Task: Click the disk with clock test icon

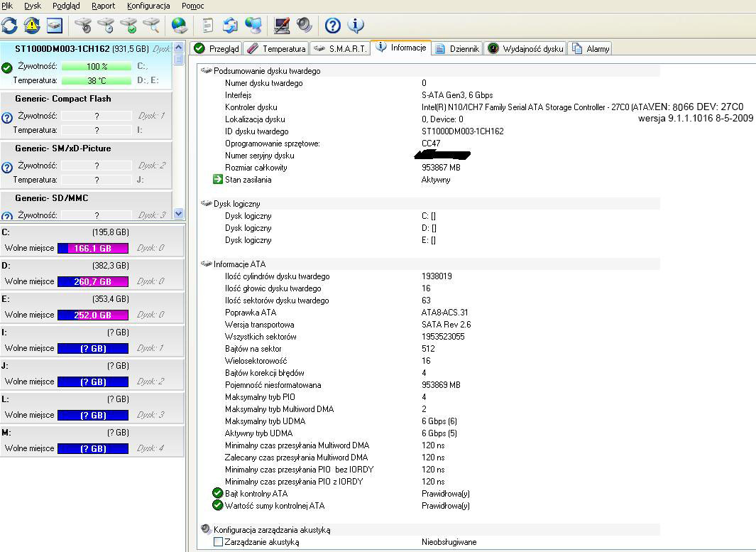Action: pos(106,26)
